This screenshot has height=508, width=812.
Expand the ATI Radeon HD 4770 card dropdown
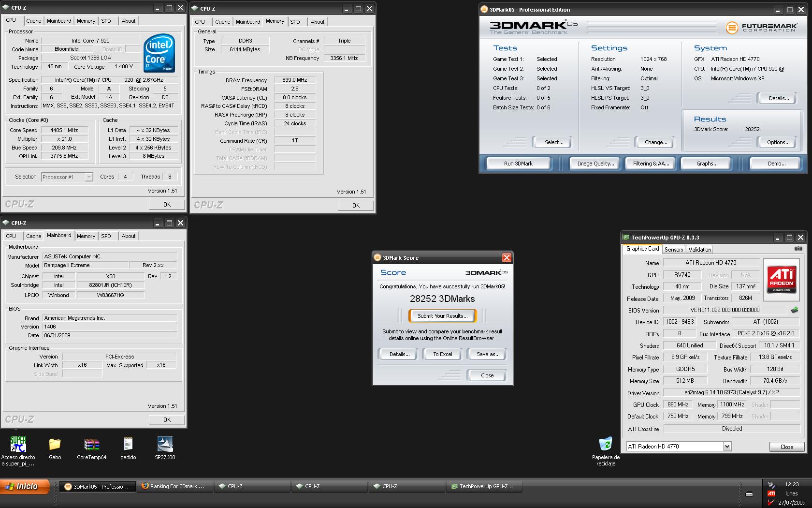tap(727, 447)
